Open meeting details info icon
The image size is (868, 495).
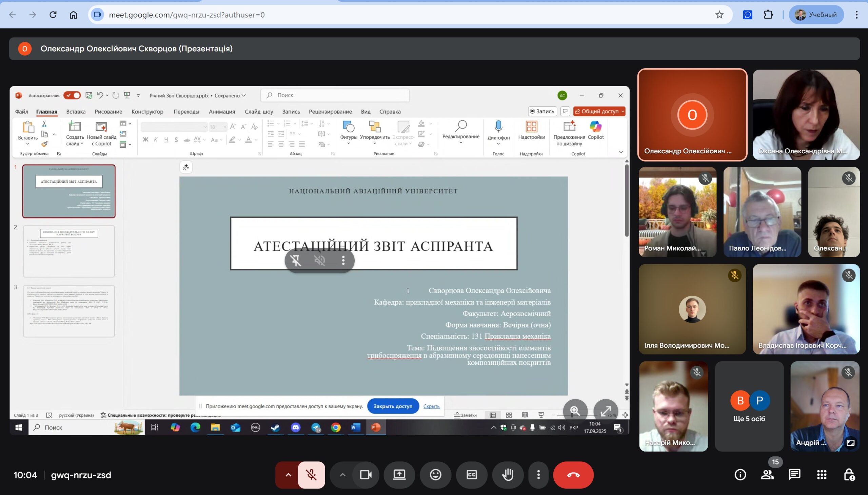point(740,475)
